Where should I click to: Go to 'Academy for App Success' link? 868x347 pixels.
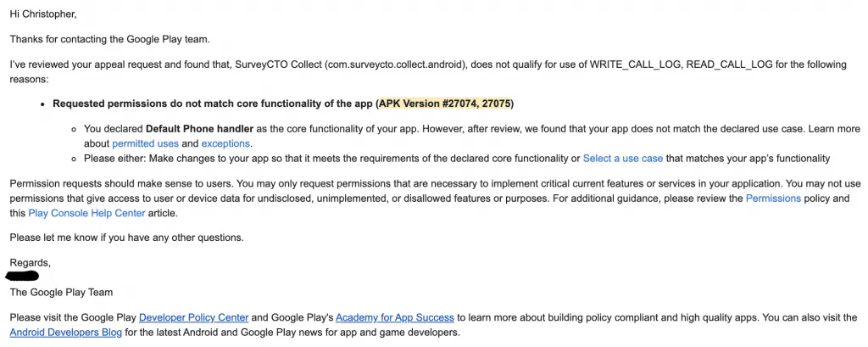point(395,317)
